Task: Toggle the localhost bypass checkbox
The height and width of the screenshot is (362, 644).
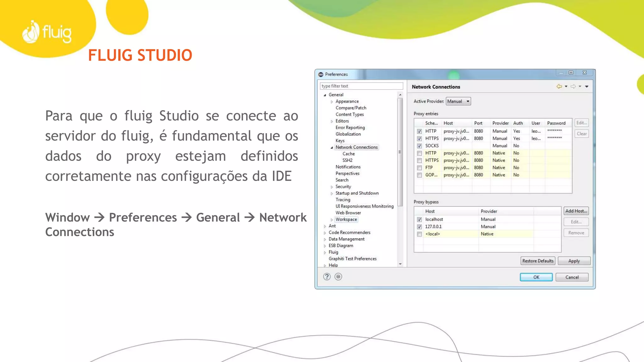Action: coord(419,220)
